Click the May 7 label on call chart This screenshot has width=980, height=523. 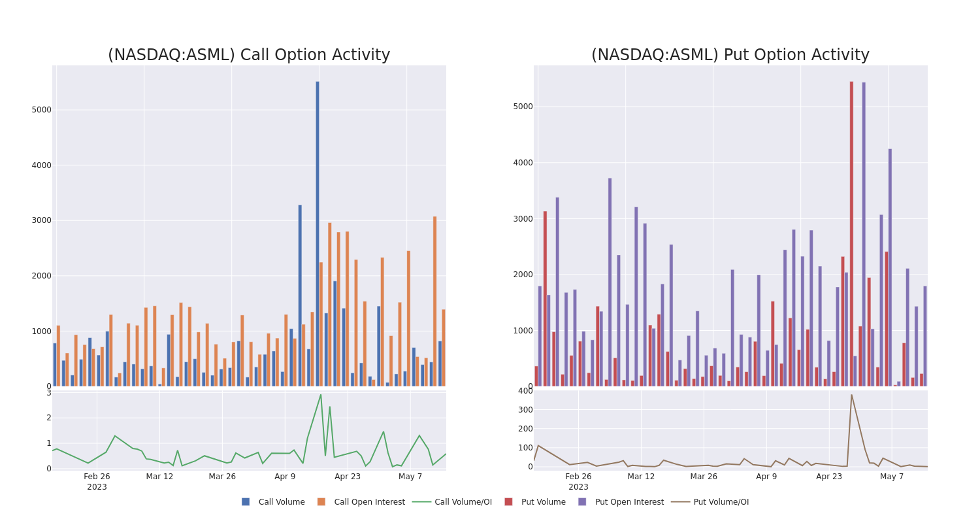[x=410, y=477]
